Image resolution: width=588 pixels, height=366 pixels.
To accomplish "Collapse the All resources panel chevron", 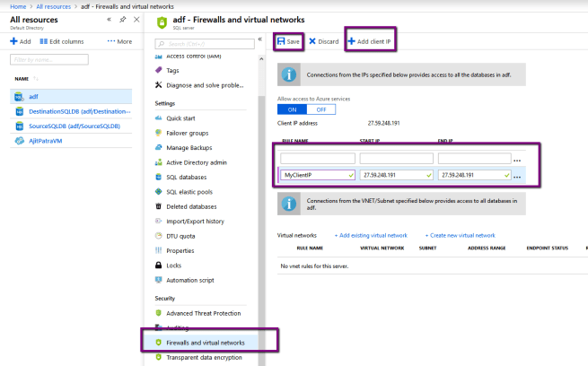I will [x=109, y=19].
